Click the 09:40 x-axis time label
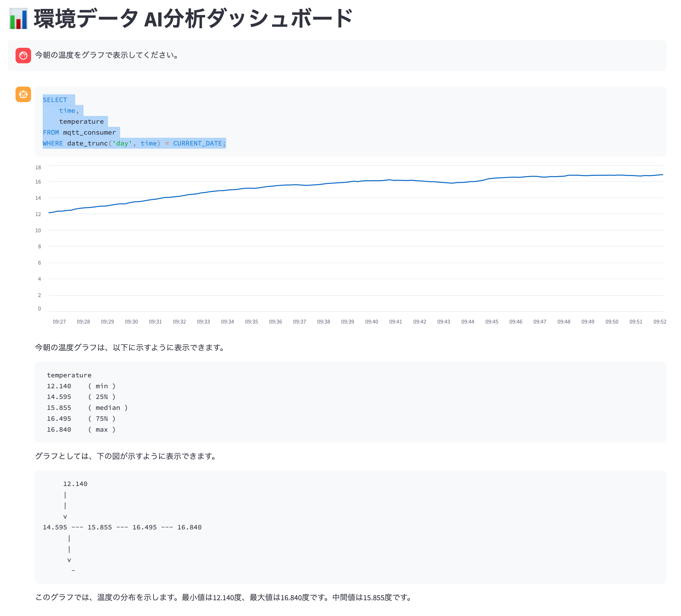Screen dimensions: 681x616 point(371,322)
